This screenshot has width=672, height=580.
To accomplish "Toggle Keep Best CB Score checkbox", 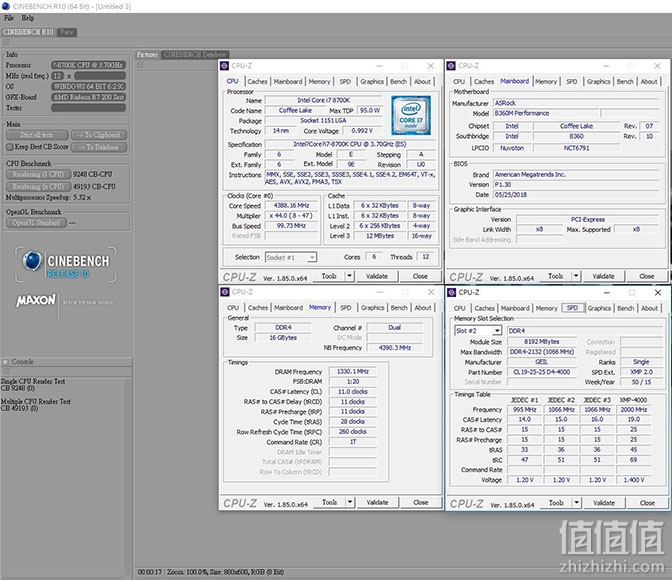I will (9, 147).
